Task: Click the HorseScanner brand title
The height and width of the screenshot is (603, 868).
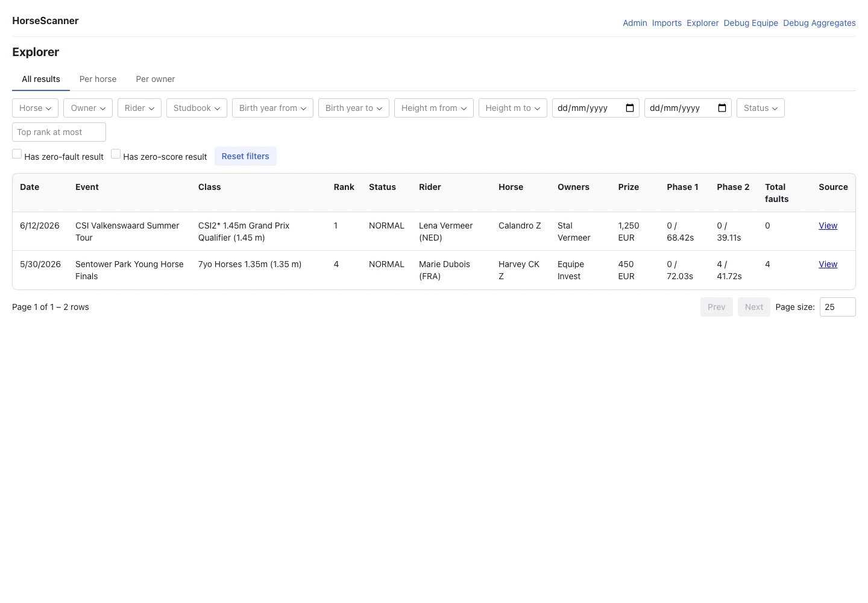Action: coord(45,21)
